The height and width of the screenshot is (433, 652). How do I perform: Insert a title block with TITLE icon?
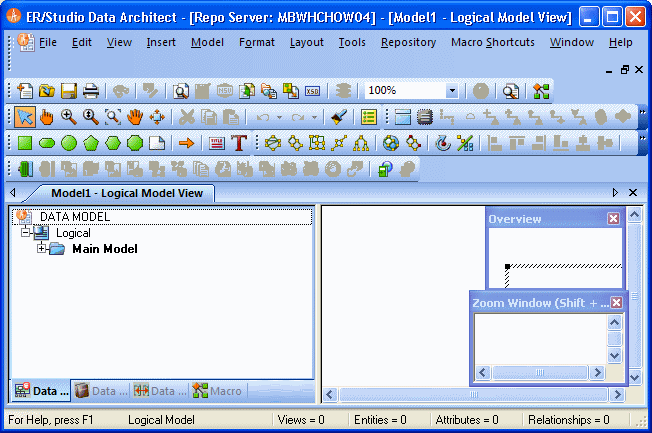coord(216,143)
